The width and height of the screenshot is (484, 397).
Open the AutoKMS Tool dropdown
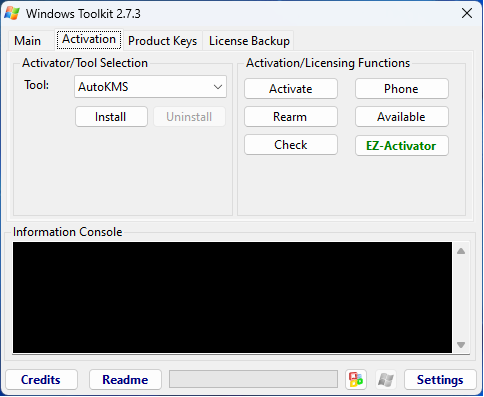pyautogui.click(x=150, y=87)
